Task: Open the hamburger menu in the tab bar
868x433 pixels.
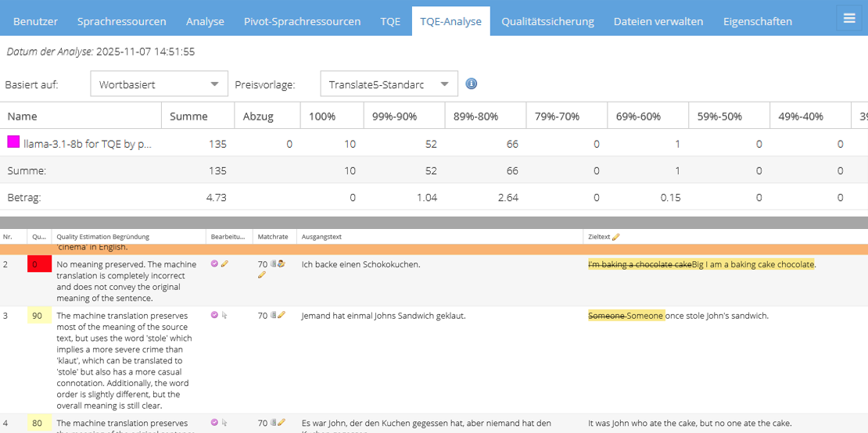Action: 849,19
